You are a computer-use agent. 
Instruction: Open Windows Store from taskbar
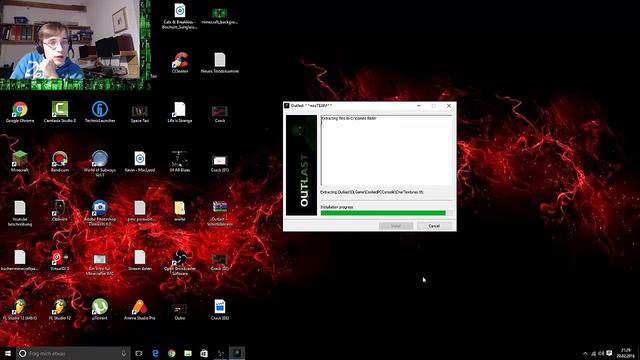coord(204,353)
